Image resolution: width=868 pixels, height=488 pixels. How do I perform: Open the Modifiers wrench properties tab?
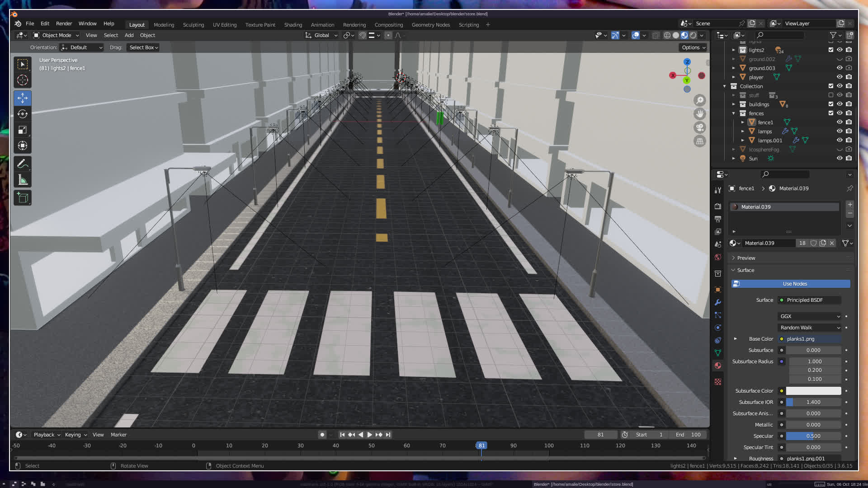[x=718, y=302]
